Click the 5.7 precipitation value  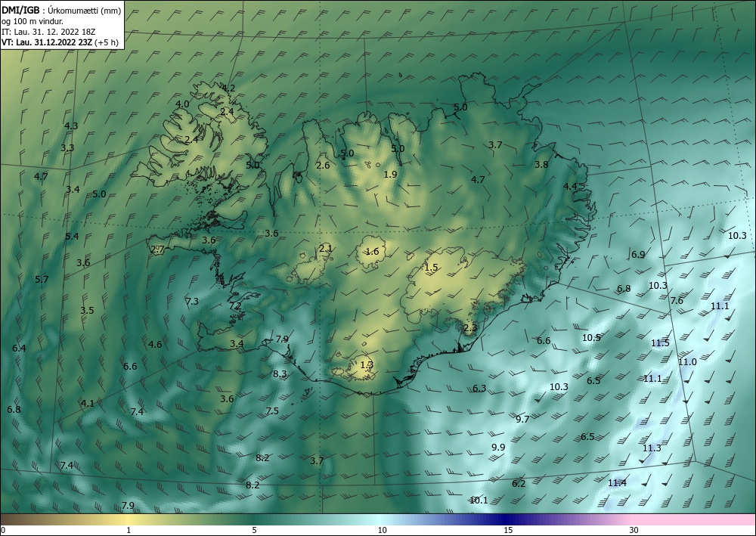pos(42,279)
